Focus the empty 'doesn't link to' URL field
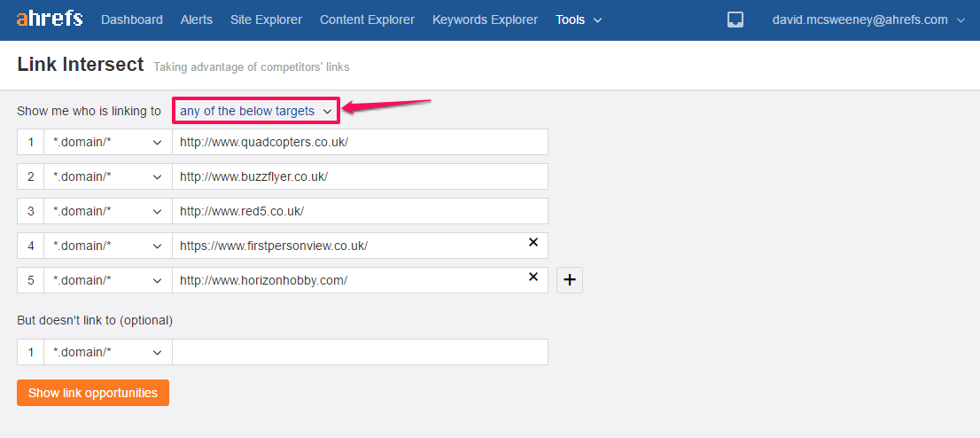Screen dimensions: 980x438 tap(360, 352)
